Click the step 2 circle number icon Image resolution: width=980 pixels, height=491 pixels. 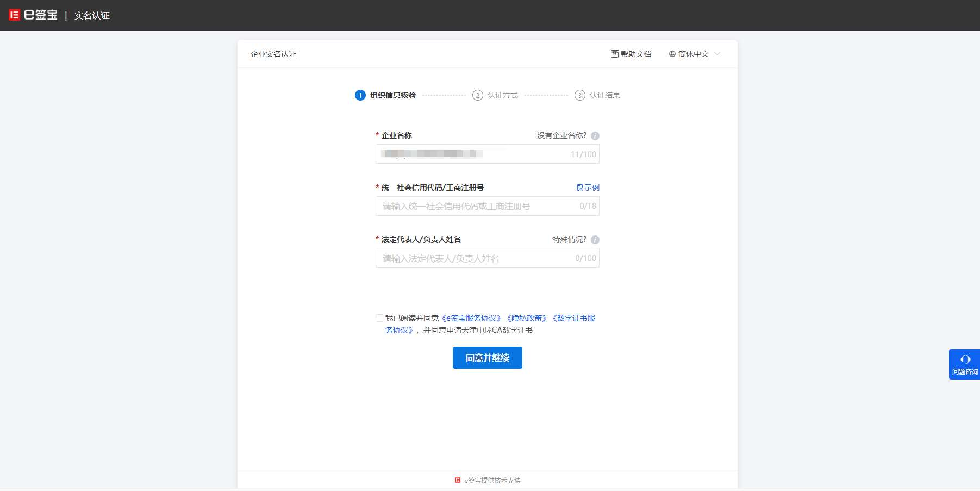pos(477,95)
